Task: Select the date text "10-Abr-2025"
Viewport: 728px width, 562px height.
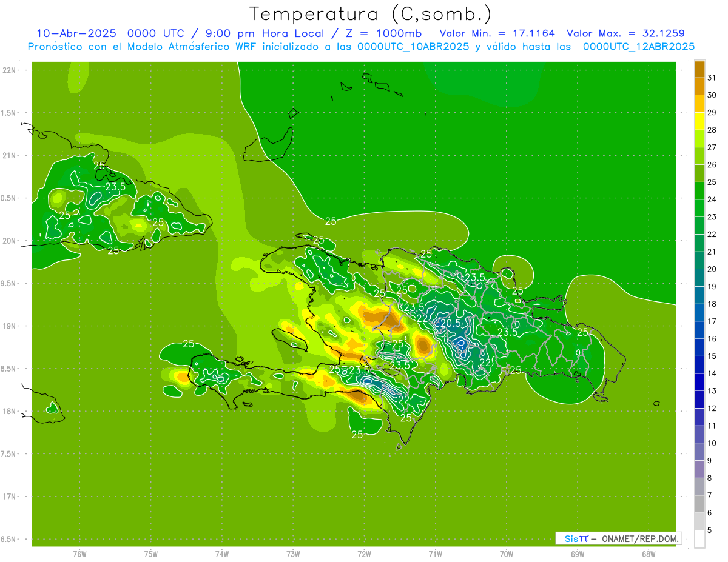Action: pyautogui.click(x=76, y=33)
